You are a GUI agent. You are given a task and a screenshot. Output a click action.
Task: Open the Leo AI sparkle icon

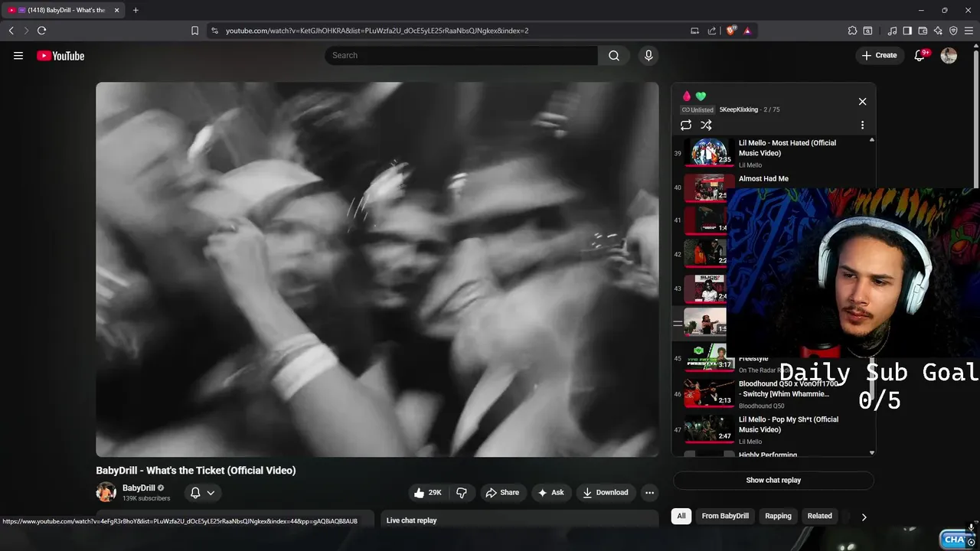[x=938, y=31]
